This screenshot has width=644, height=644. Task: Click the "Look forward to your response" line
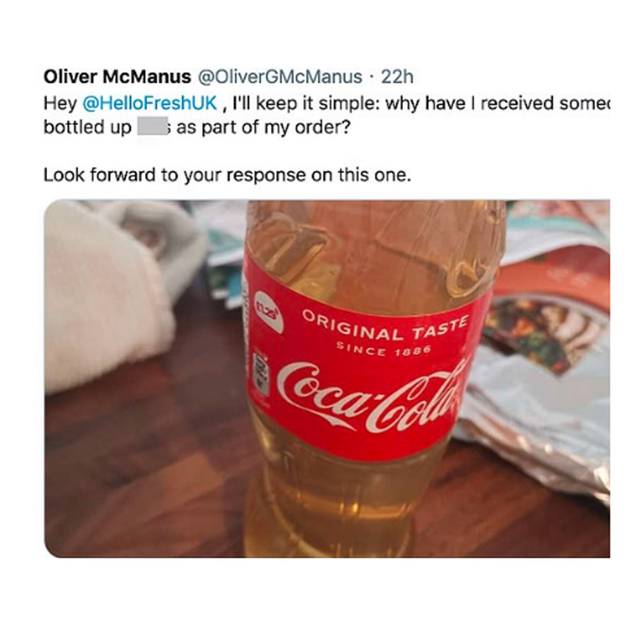[x=227, y=175]
